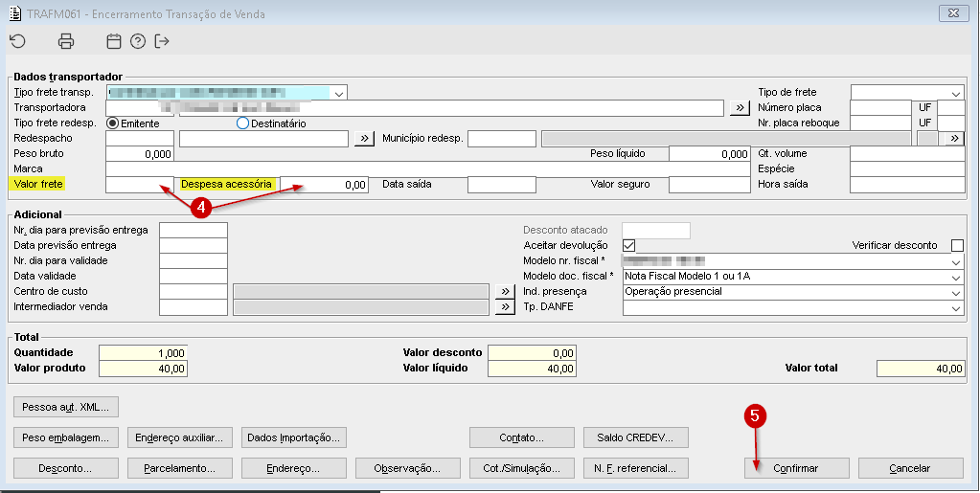
Task: Focus the Qt. volume field
Action: [907, 154]
